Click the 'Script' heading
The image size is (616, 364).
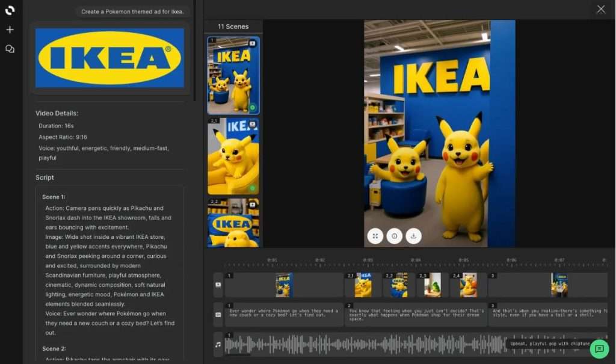[x=45, y=177]
